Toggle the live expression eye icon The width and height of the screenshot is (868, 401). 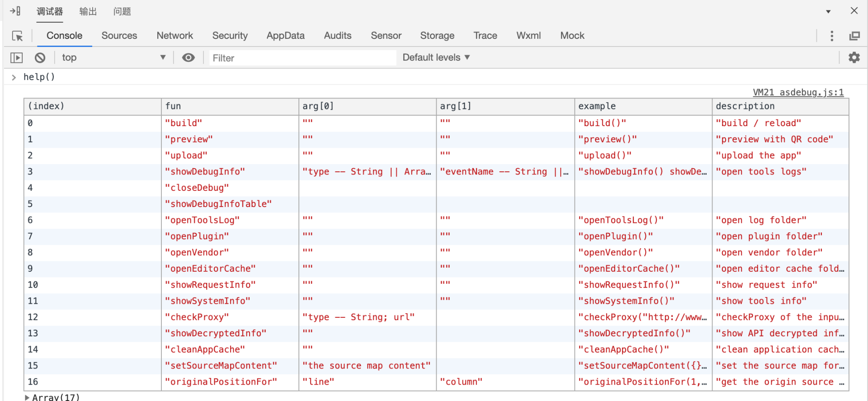(x=188, y=57)
